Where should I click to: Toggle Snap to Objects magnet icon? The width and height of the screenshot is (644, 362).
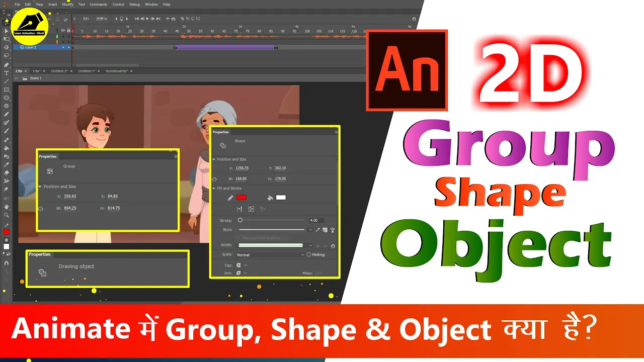point(7,263)
